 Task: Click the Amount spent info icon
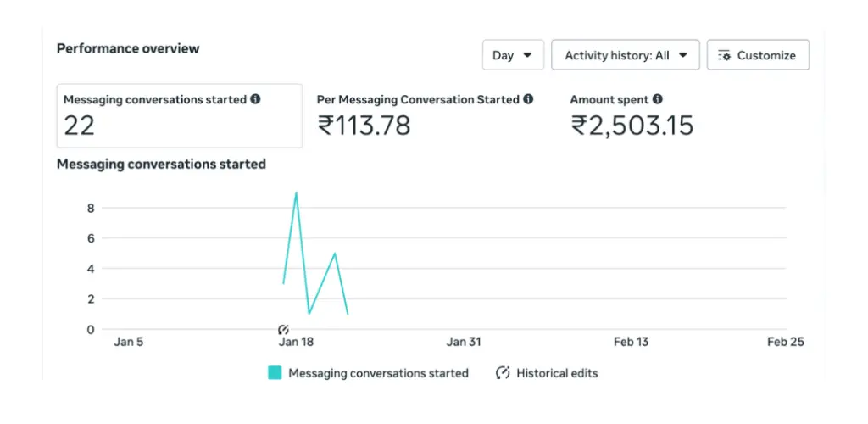click(658, 99)
